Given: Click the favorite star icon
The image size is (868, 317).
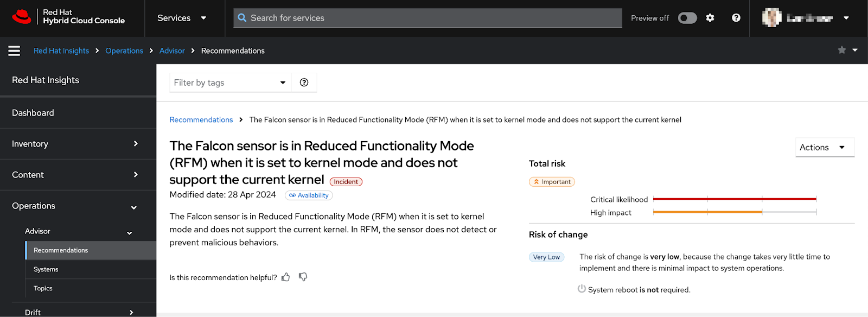Looking at the screenshot, I should tap(841, 50).
